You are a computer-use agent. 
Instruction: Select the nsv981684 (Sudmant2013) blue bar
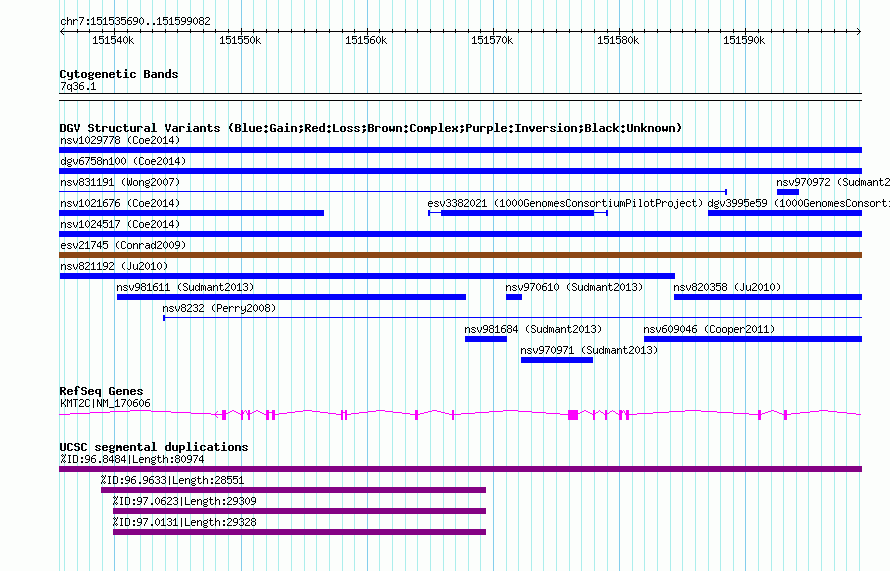[x=486, y=339]
